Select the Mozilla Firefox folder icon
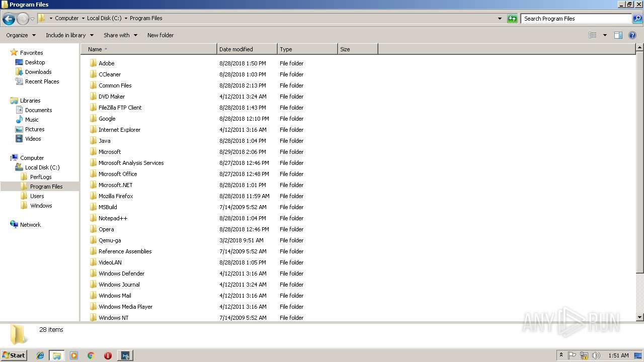This screenshot has height=362, width=644. tap(93, 196)
